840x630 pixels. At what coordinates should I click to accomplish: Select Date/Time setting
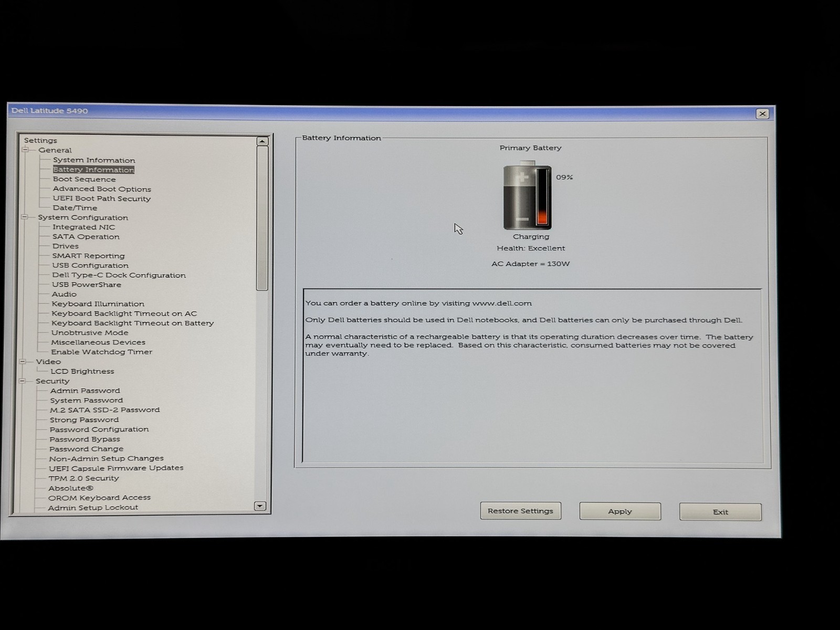[x=75, y=208]
